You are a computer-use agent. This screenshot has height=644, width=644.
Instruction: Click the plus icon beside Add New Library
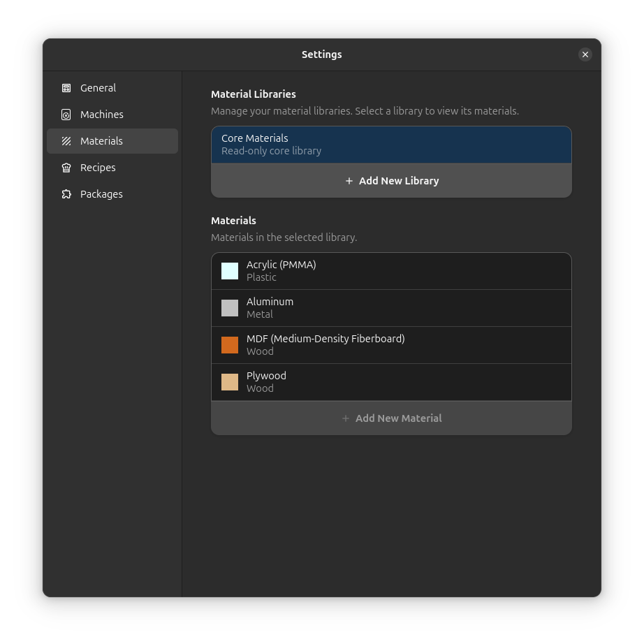click(x=349, y=180)
